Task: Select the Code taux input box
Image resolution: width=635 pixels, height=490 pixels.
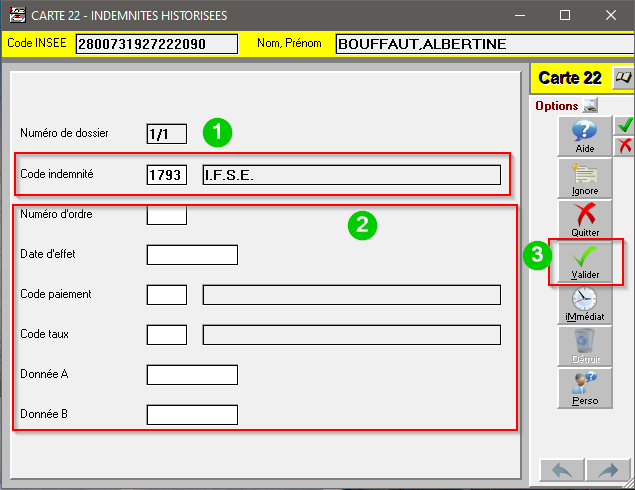Action: 166,334
